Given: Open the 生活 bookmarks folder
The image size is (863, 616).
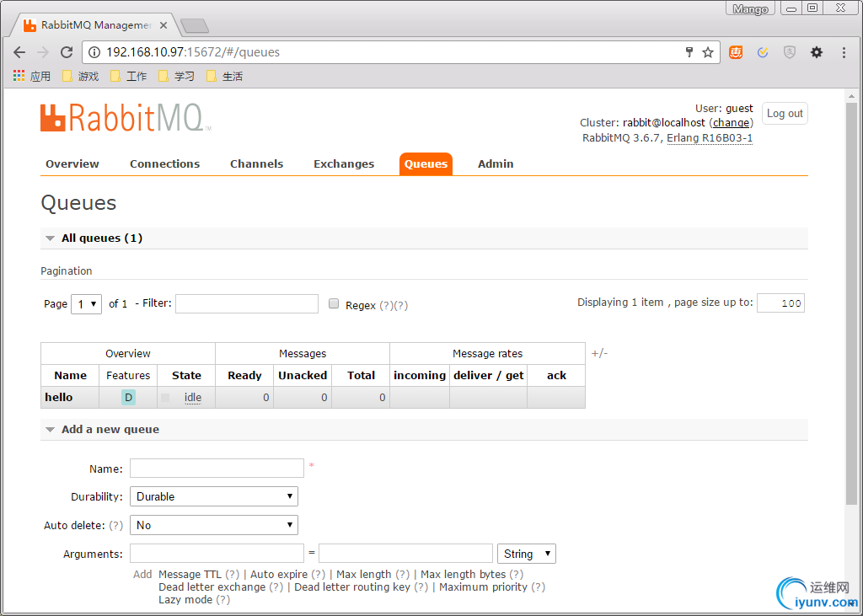Looking at the screenshot, I should tap(224, 76).
